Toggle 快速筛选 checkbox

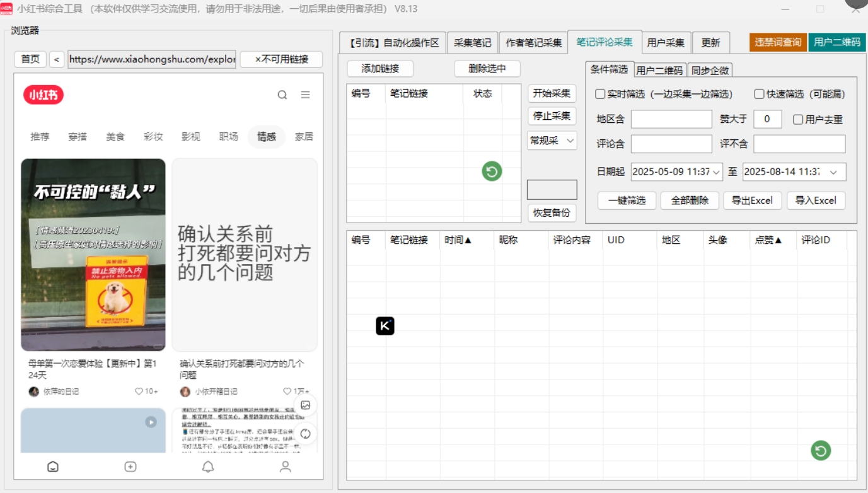(x=760, y=94)
